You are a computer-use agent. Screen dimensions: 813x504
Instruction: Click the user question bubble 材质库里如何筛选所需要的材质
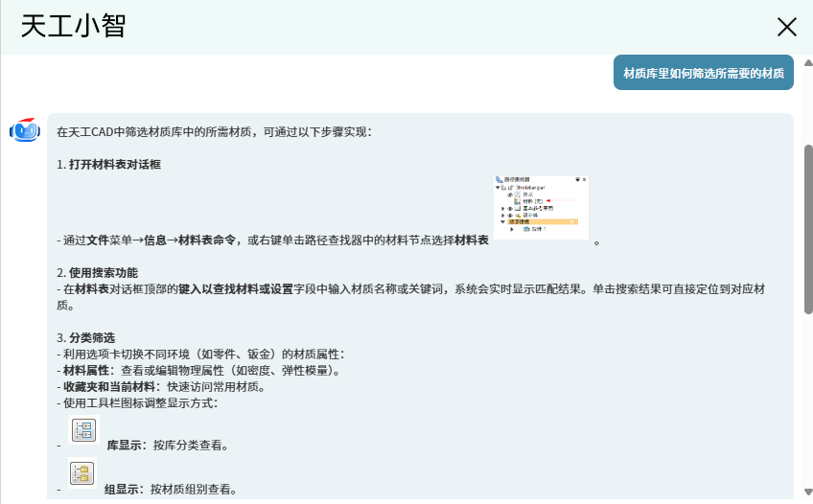pyautogui.click(x=703, y=73)
